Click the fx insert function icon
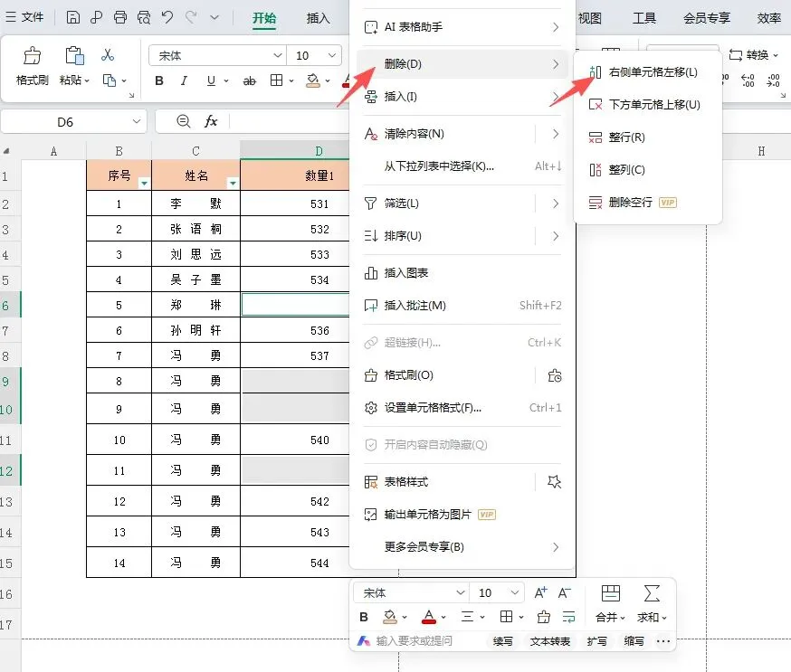 pos(211,121)
